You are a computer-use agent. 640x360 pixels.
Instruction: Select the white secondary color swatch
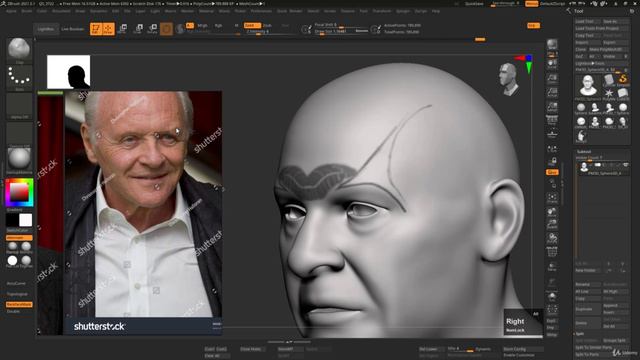(x=25, y=220)
